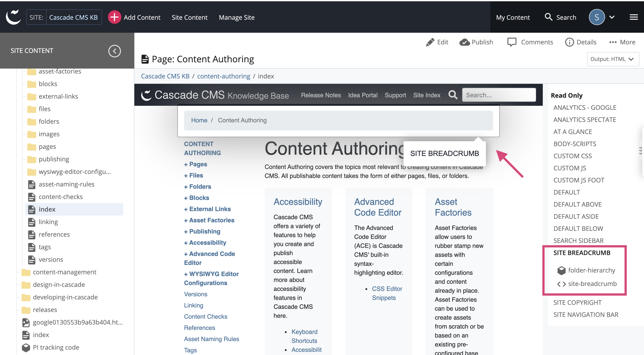Expand the Folders section in Content Authoring nav
The width and height of the screenshot is (644, 355).
[x=197, y=187]
